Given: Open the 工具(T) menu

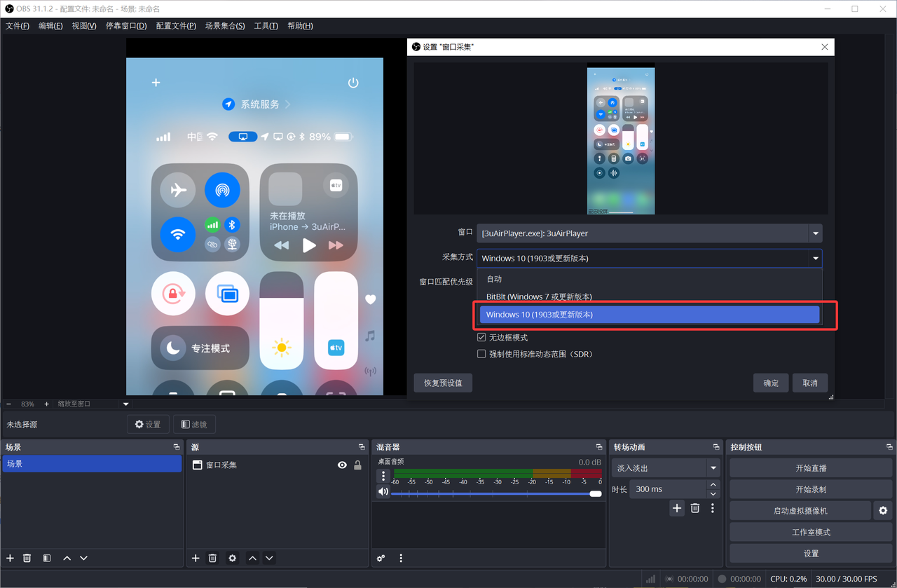Looking at the screenshot, I should 266,26.
